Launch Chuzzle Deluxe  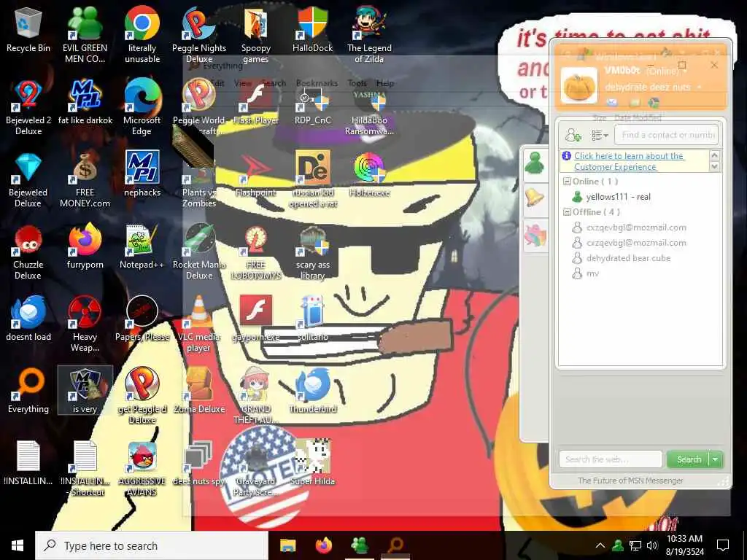click(28, 252)
